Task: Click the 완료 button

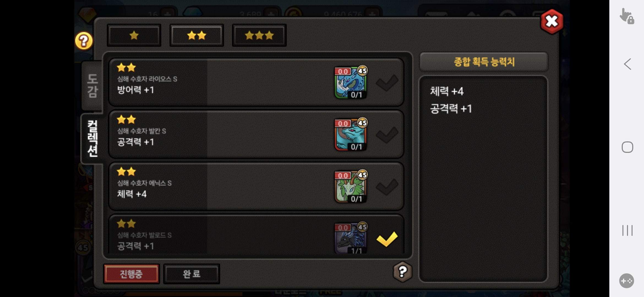Action: tap(192, 274)
